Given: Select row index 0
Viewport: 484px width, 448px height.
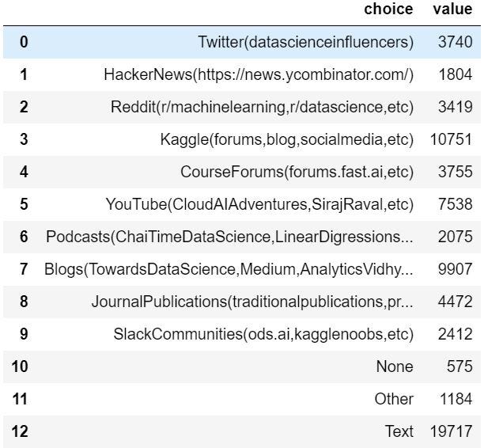Looking at the screenshot, I should [24, 42].
